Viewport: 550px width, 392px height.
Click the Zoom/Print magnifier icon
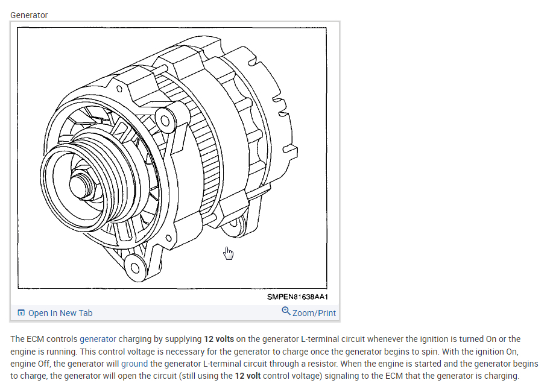pos(286,311)
